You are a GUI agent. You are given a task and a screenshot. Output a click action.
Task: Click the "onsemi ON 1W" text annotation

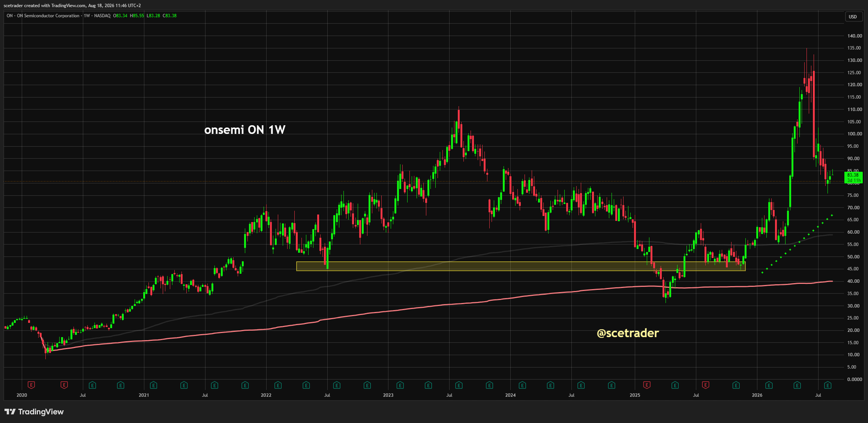245,130
